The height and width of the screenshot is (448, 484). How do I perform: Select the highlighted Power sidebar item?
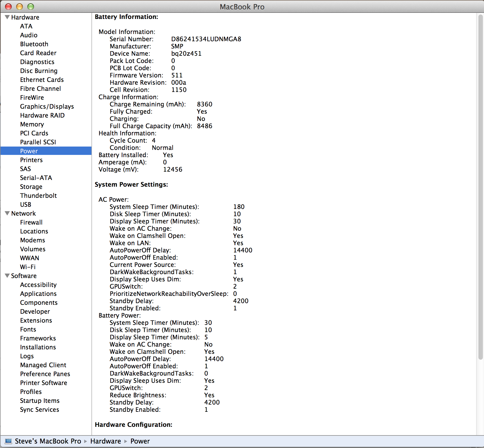(x=46, y=151)
